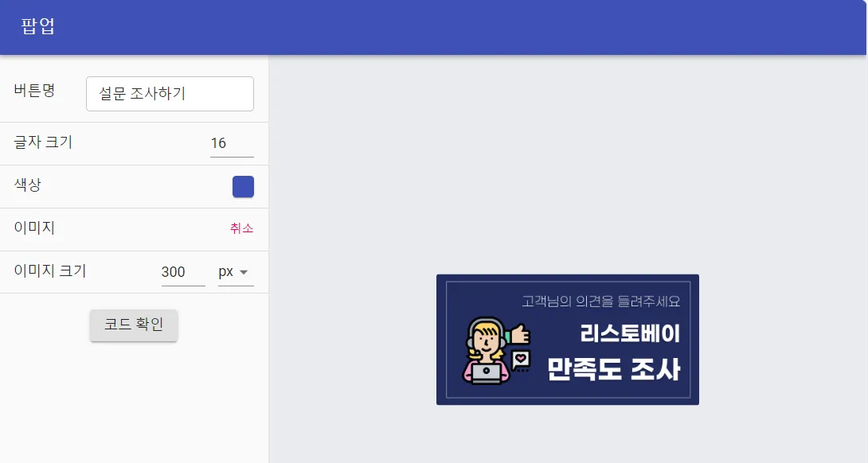Click the 팝업 header title
This screenshot has height=463, width=868.
[x=37, y=26]
